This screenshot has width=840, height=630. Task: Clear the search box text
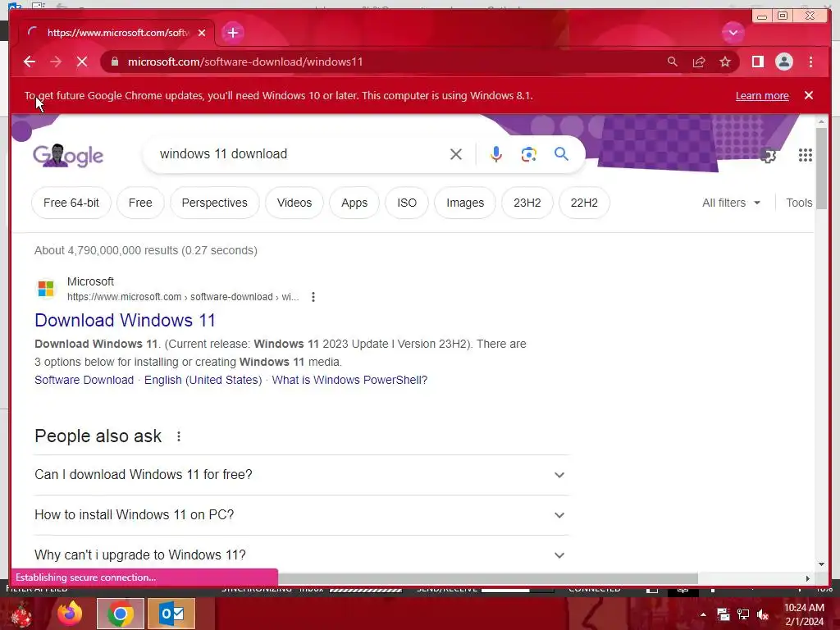(456, 154)
